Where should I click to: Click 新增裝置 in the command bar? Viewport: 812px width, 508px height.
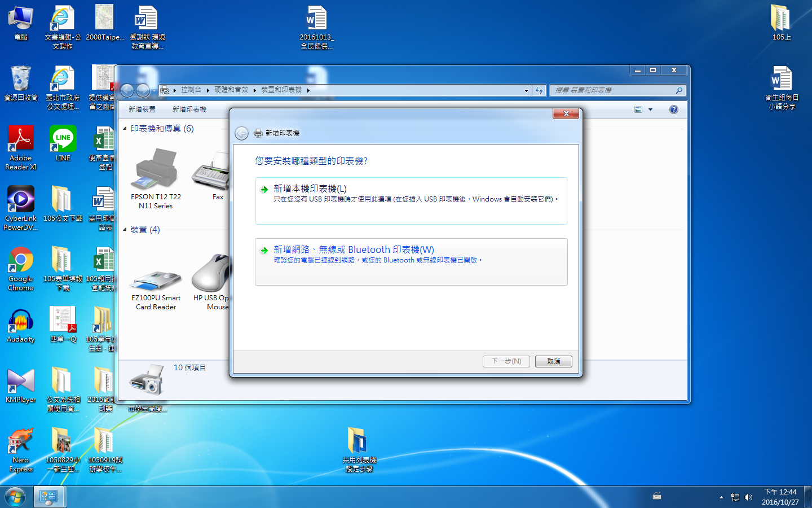(142, 110)
